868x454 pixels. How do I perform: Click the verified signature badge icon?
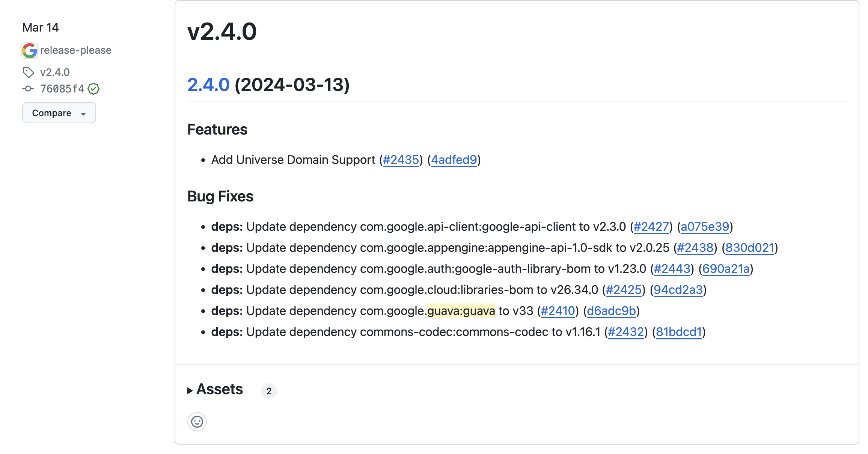(x=93, y=89)
